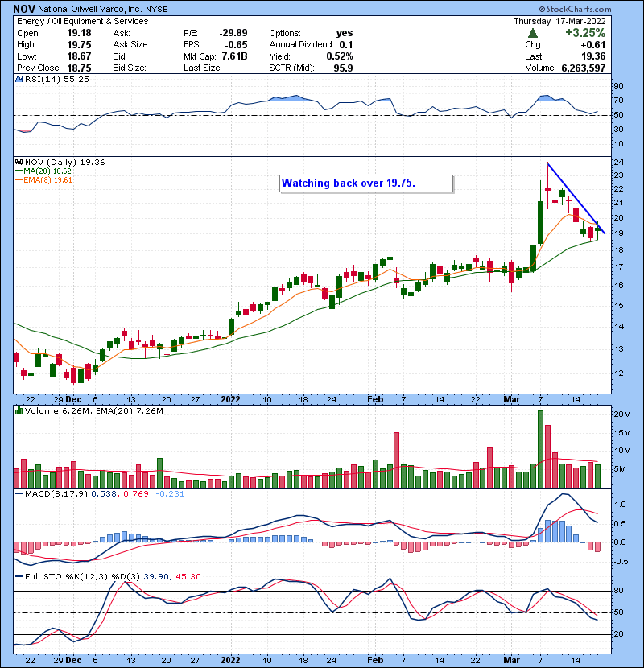Click the -0.5 label on the MACD axis

pyautogui.click(x=619, y=562)
